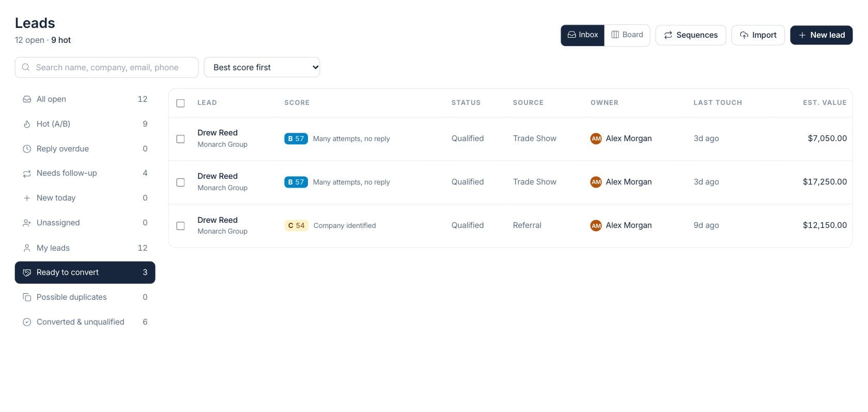
Task: Open the Best score first sort dropdown
Action: (x=262, y=67)
